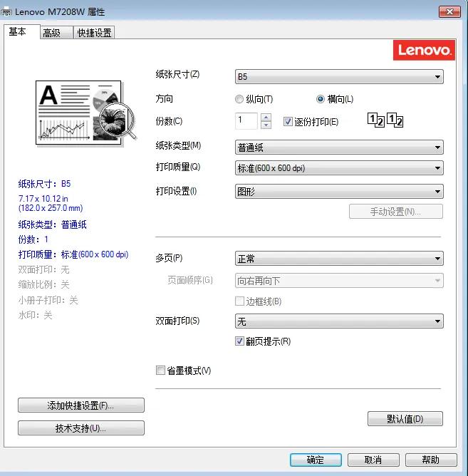Click the page preview thumbnail
Screen dimensions: 468x476
point(85,113)
